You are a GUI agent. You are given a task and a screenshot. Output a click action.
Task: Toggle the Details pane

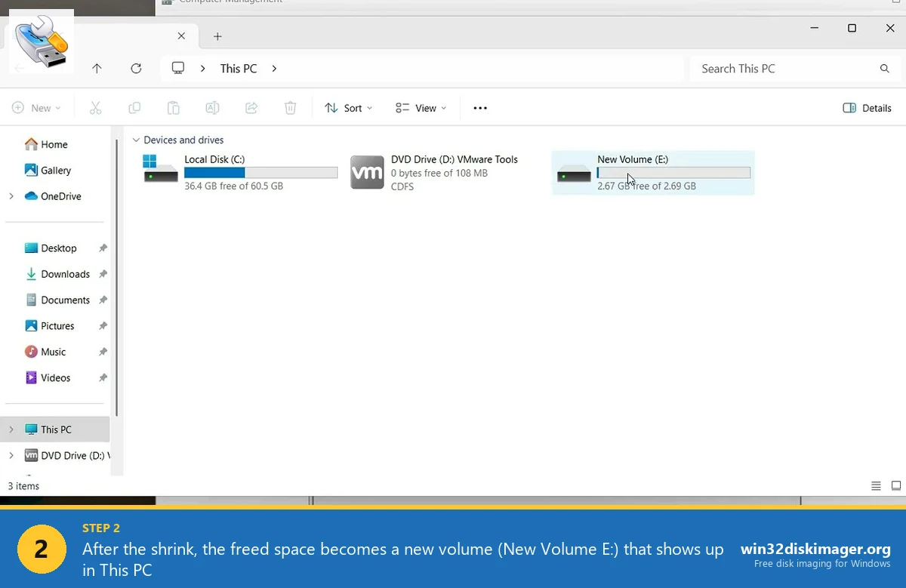pyautogui.click(x=867, y=108)
